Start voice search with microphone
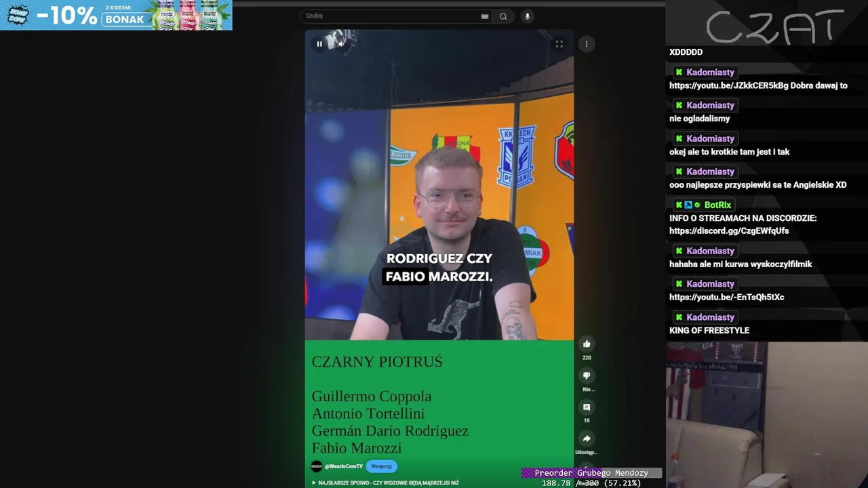 (528, 16)
